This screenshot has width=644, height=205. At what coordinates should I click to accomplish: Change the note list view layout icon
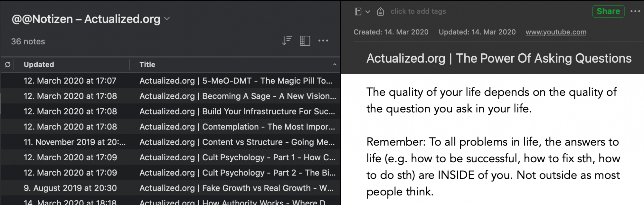coord(305,41)
